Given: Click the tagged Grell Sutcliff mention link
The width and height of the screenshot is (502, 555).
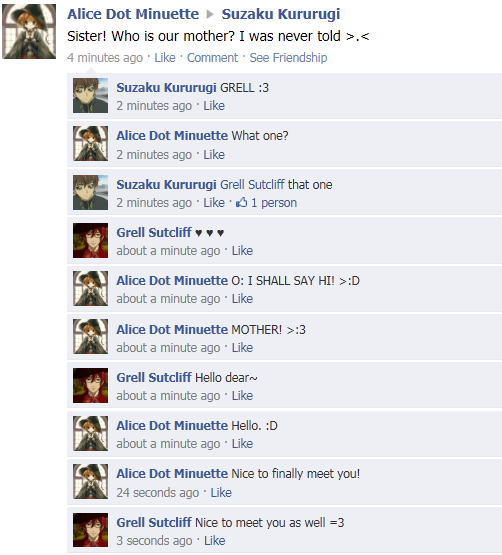Looking at the screenshot, I should point(252,184).
